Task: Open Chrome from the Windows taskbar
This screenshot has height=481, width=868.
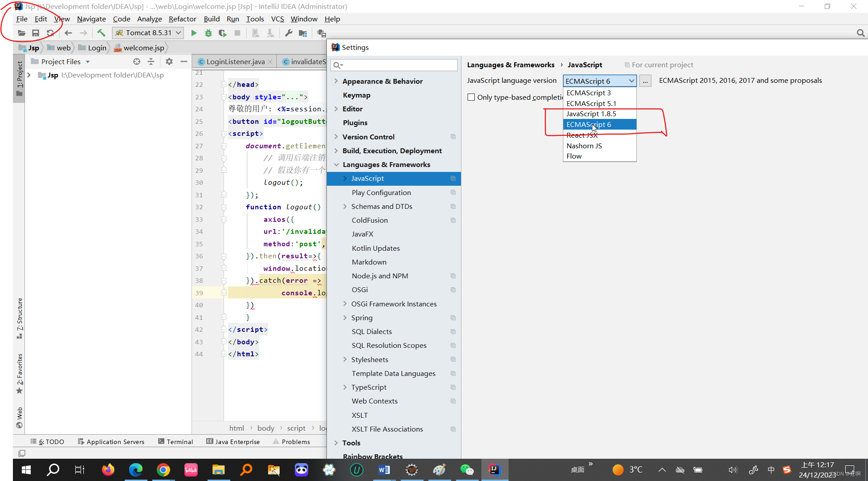Action: 163,470
